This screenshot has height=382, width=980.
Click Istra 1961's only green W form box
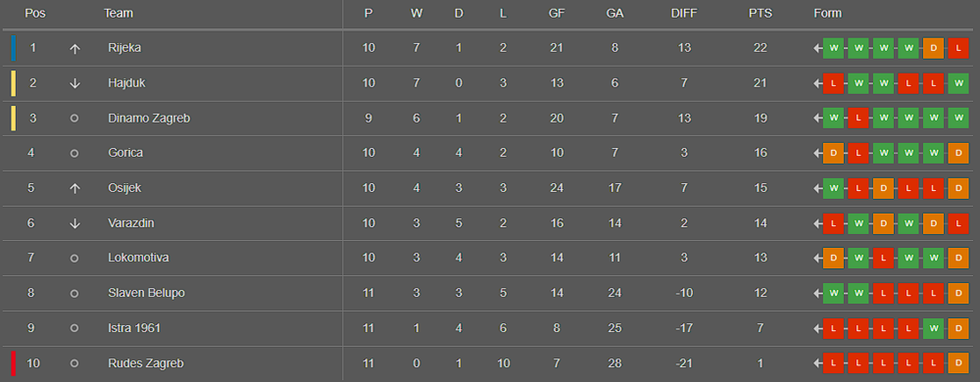(x=933, y=328)
